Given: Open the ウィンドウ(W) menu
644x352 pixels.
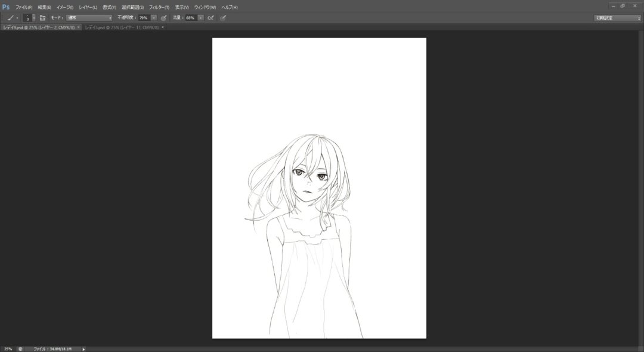Looking at the screenshot, I should pyautogui.click(x=205, y=7).
